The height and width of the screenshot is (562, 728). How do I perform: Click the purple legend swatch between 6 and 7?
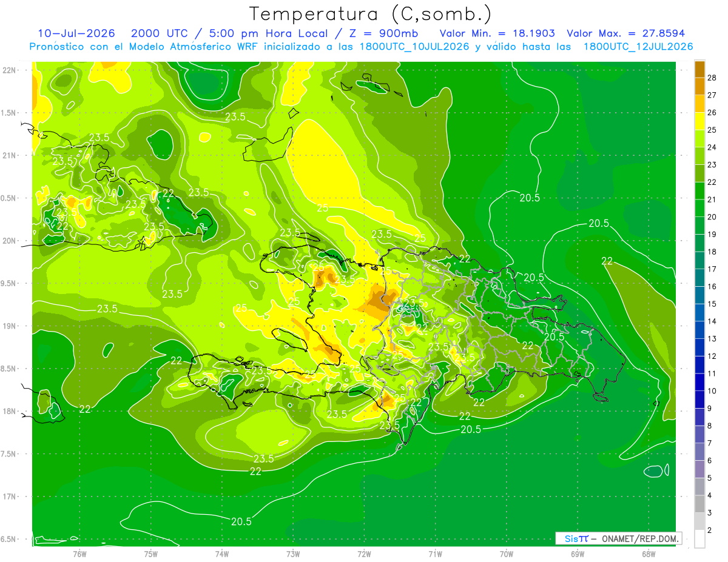(699, 452)
